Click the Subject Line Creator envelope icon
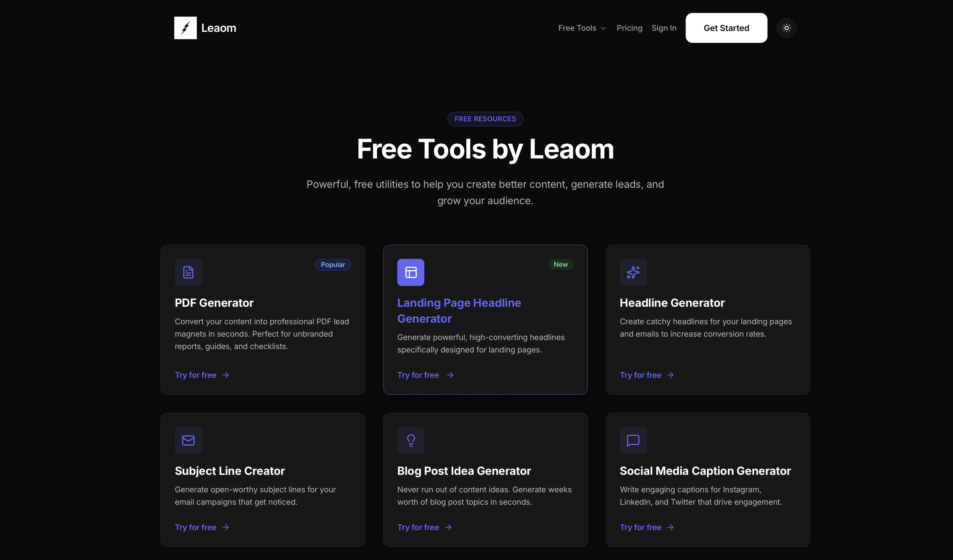The width and height of the screenshot is (953, 560). [188, 440]
